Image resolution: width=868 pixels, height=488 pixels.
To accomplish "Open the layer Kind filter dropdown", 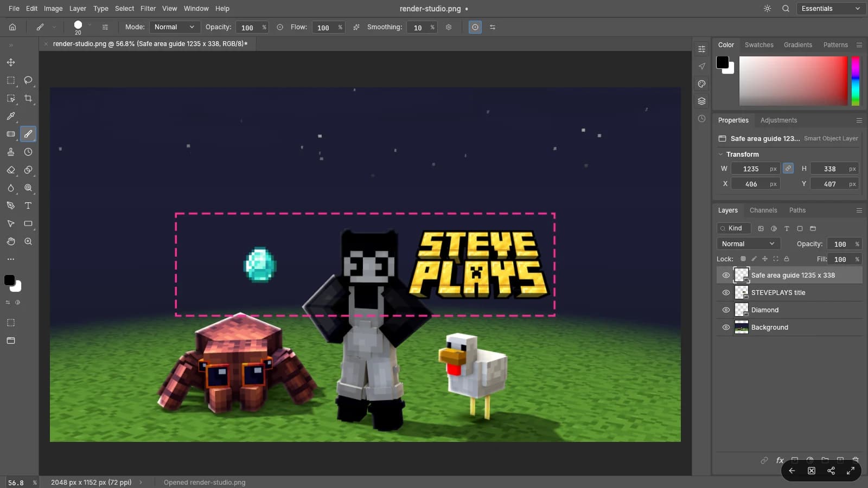I will tap(733, 228).
